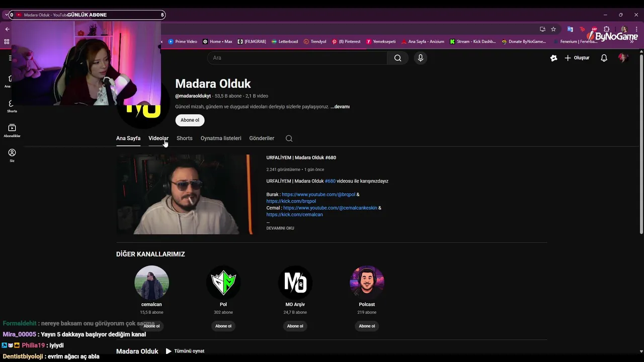Screen dimensions: 644x362
Task: Open the Chrome three-dot menu
Action: (x=636, y=29)
